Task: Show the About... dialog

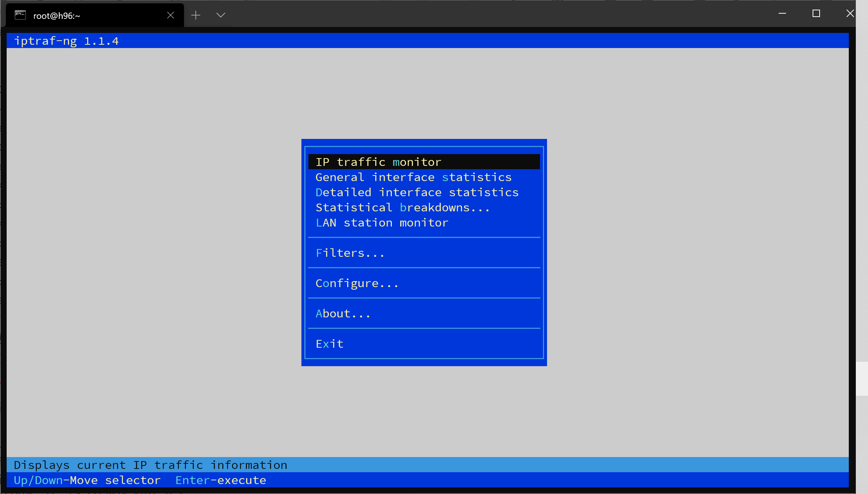Action: (343, 313)
